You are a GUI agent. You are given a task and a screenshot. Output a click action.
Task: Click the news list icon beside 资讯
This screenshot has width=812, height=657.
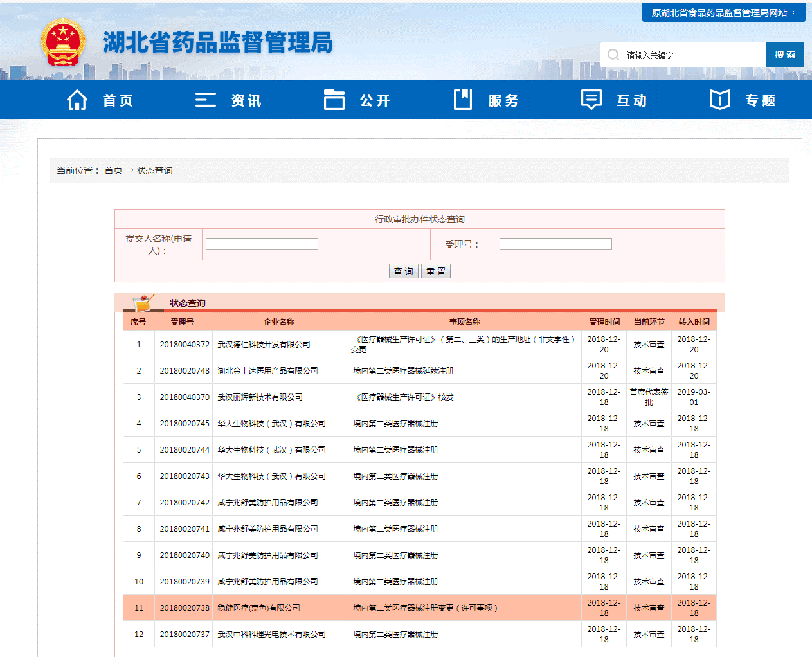point(205,100)
